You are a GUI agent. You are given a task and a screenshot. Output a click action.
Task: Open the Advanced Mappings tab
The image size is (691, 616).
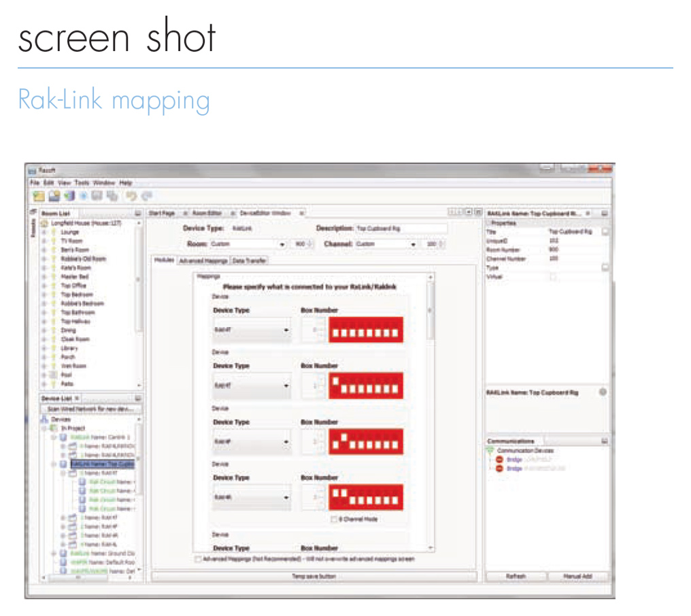coord(203,260)
